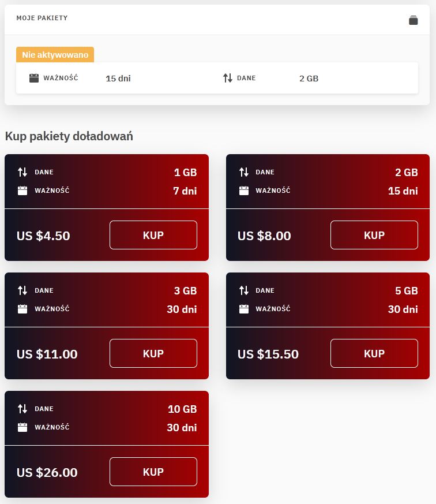Select the inactive 2 GB package row
The image size is (436, 504).
point(217,79)
